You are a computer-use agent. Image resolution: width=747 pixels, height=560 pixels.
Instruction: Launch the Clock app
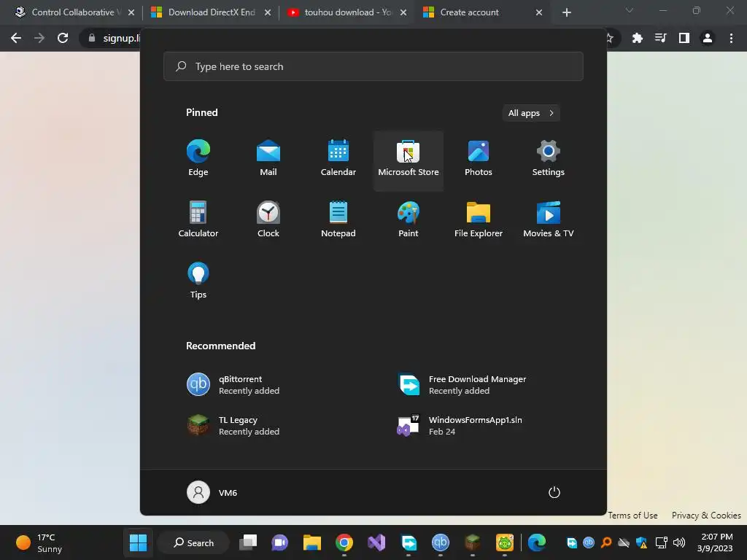tap(268, 220)
